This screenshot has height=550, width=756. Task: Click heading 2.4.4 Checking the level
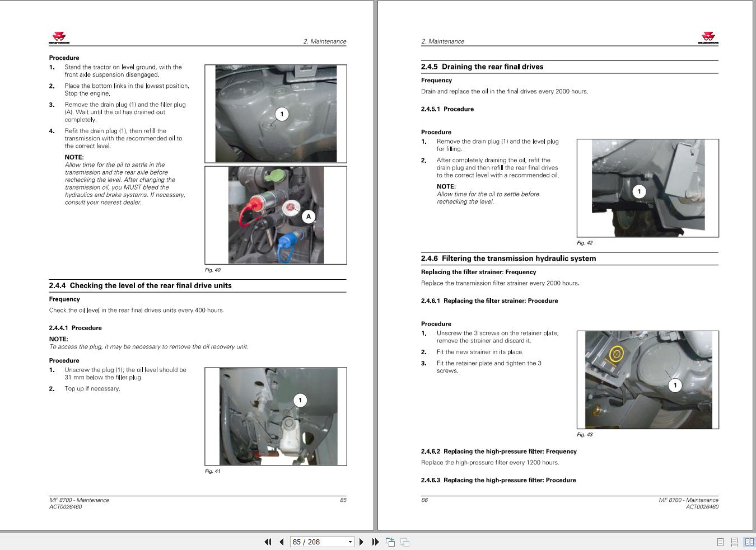(x=140, y=285)
